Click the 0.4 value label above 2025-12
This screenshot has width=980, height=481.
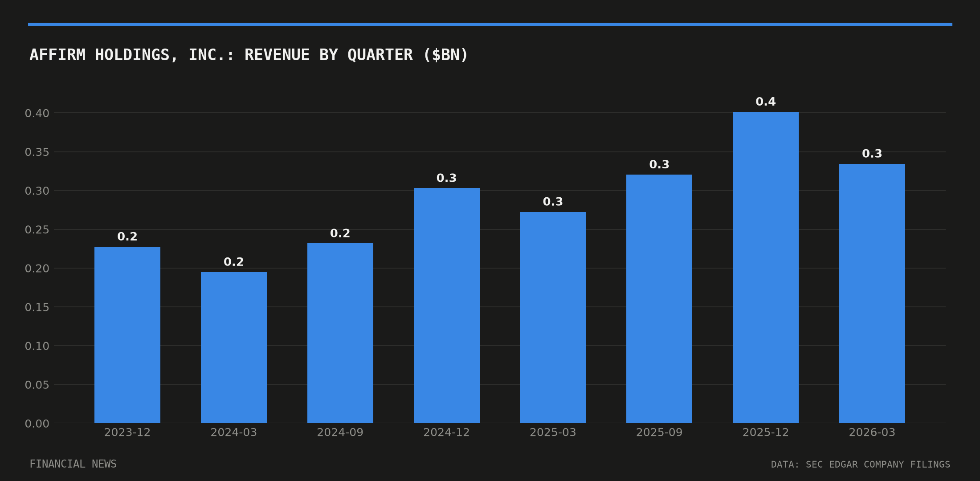(x=766, y=102)
